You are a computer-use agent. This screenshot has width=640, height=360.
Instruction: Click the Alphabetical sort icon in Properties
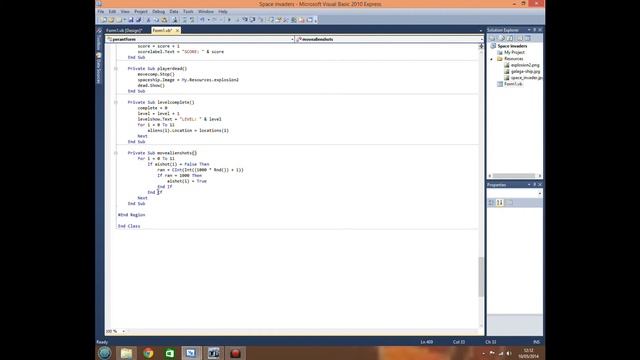[x=500, y=203]
